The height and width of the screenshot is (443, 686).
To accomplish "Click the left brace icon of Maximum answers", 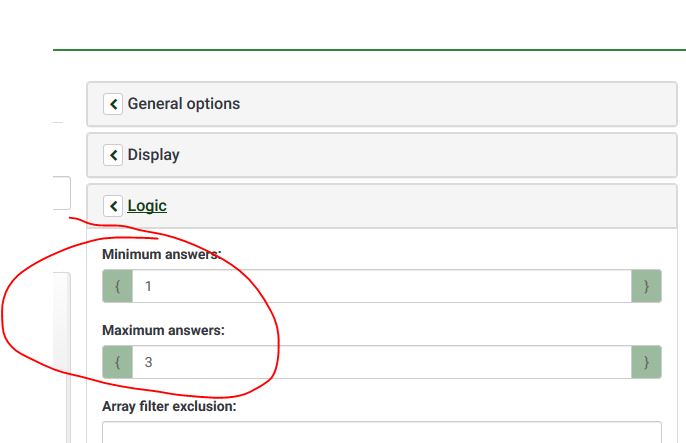I will pyautogui.click(x=117, y=362).
